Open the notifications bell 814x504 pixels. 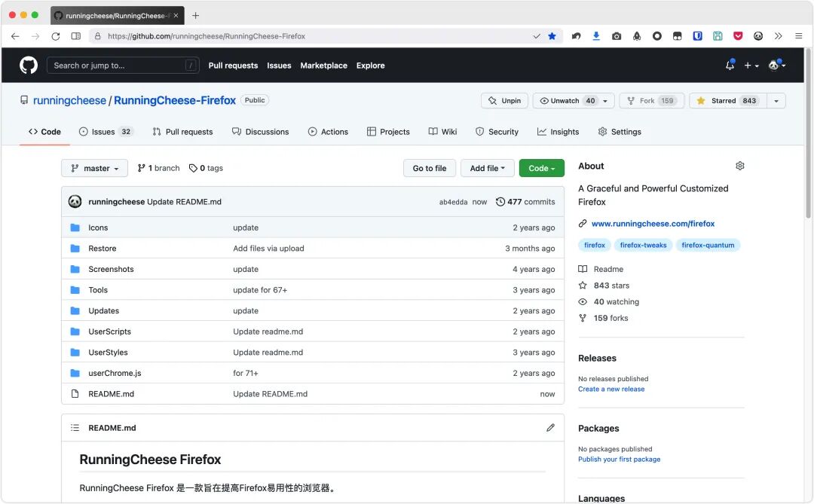click(x=730, y=66)
